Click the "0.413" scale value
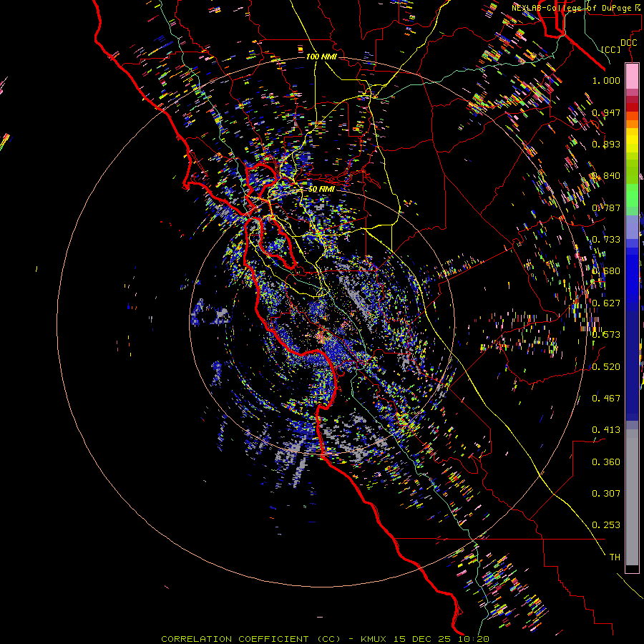Viewport: 644px width, 644px height. pos(606,429)
